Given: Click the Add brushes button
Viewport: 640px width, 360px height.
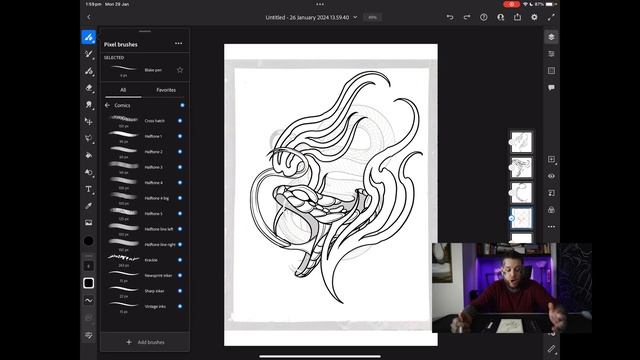Looking at the screenshot, I should click(145, 342).
